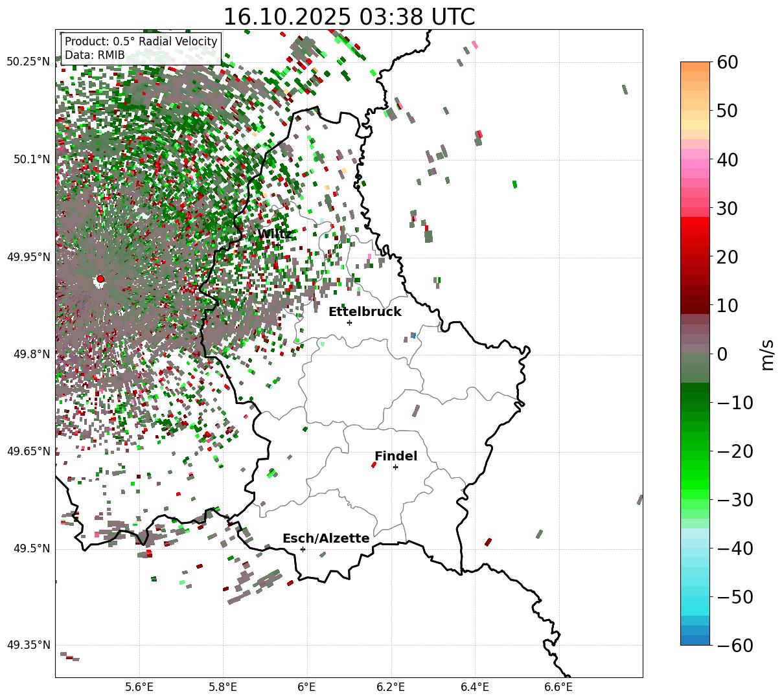Pick the dark blue colorbar segment near −60
The width and height of the screenshot is (782, 700).
tap(695, 640)
